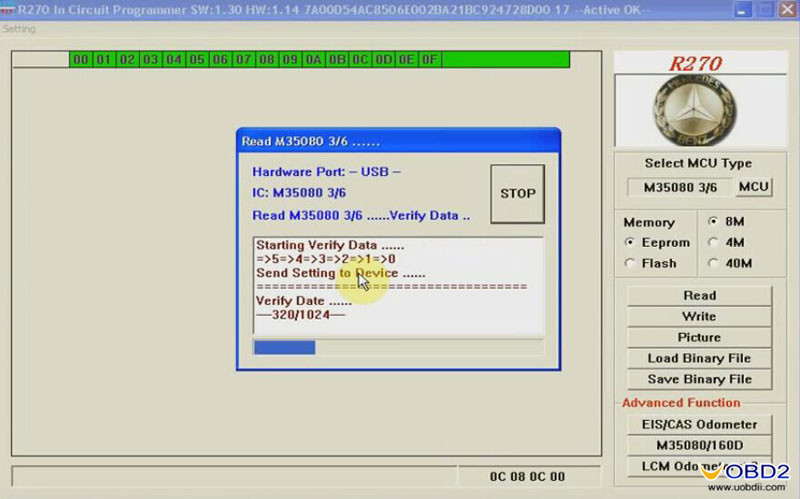Choose the 4M frequency option
The height and width of the screenshot is (499, 800).
tap(726, 242)
